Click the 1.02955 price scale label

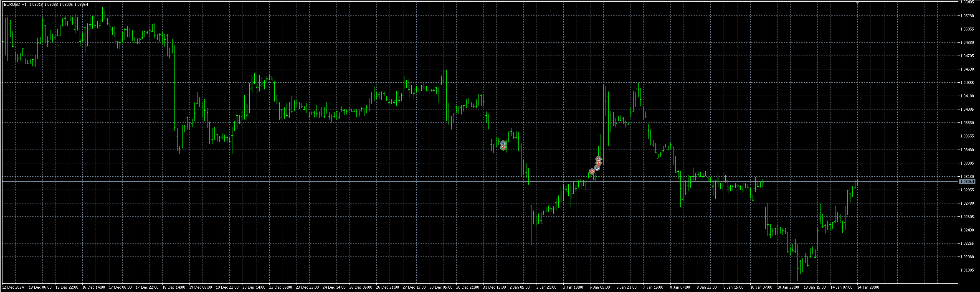967,190
